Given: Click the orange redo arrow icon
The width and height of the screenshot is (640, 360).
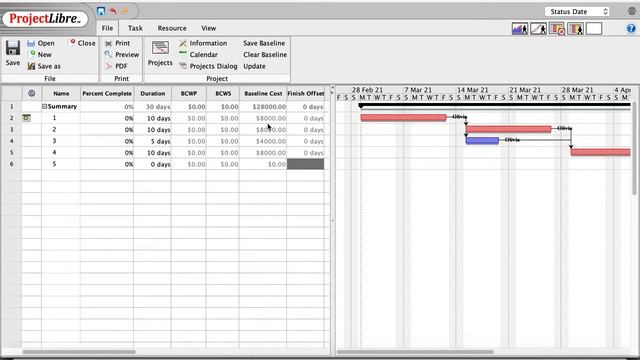Looking at the screenshot, I should pos(125,11).
